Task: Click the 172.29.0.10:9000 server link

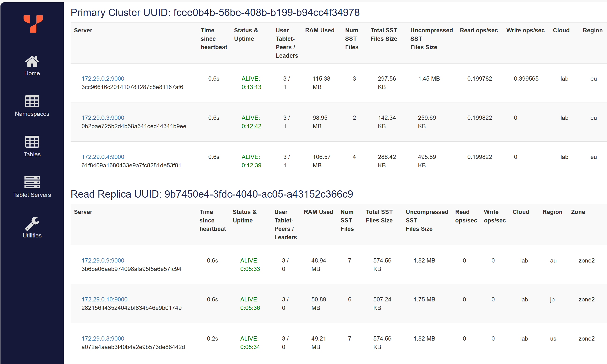Action: tap(104, 299)
